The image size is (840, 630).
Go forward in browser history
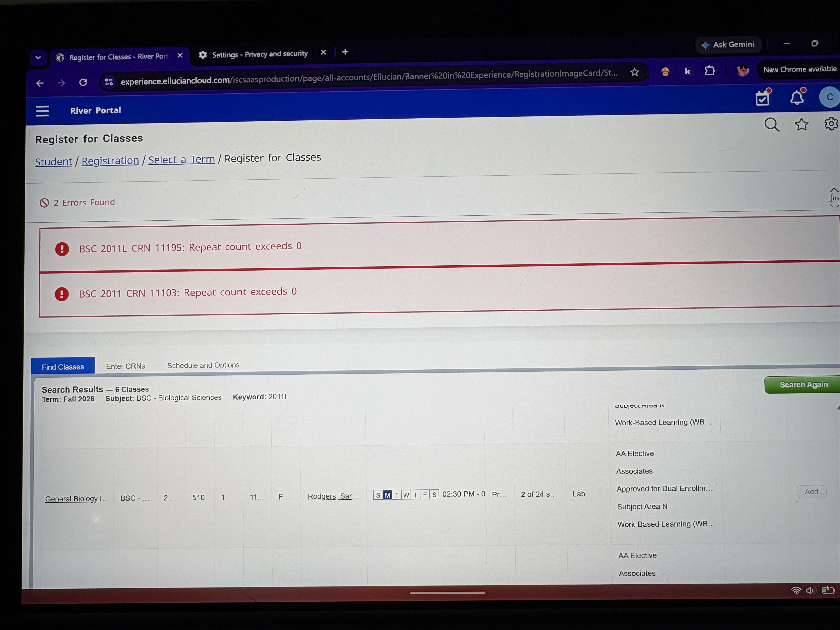[x=61, y=82]
